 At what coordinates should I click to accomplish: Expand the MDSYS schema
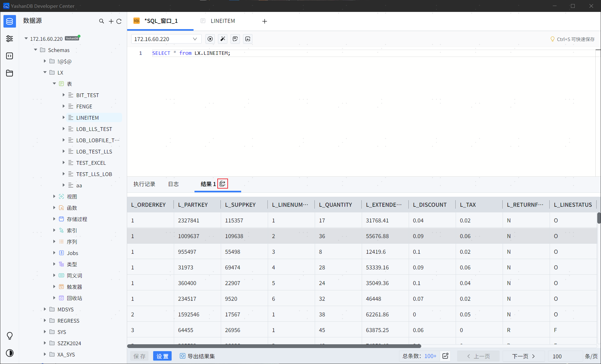click(x=45, y=309)
